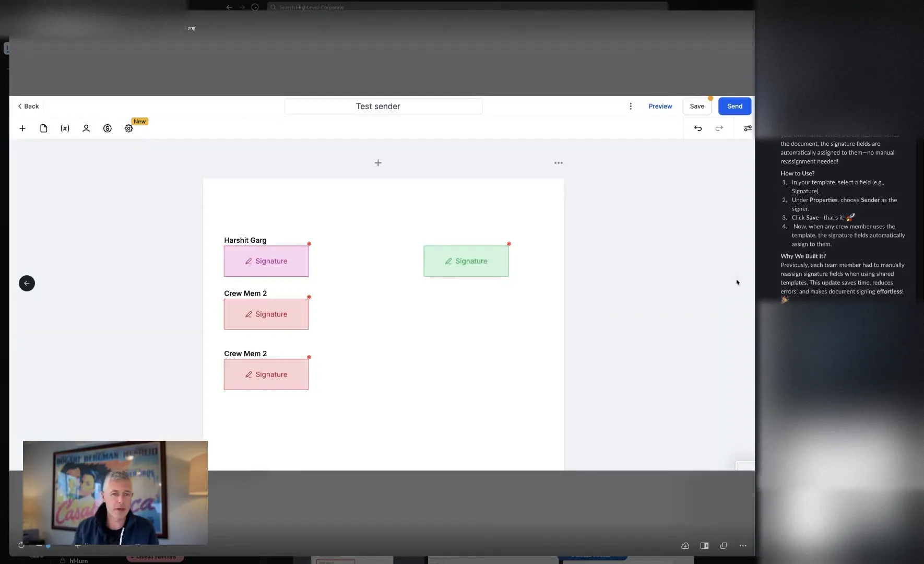
Task: Add a payment field with the dollar icon
Action: tap(107, 128)
